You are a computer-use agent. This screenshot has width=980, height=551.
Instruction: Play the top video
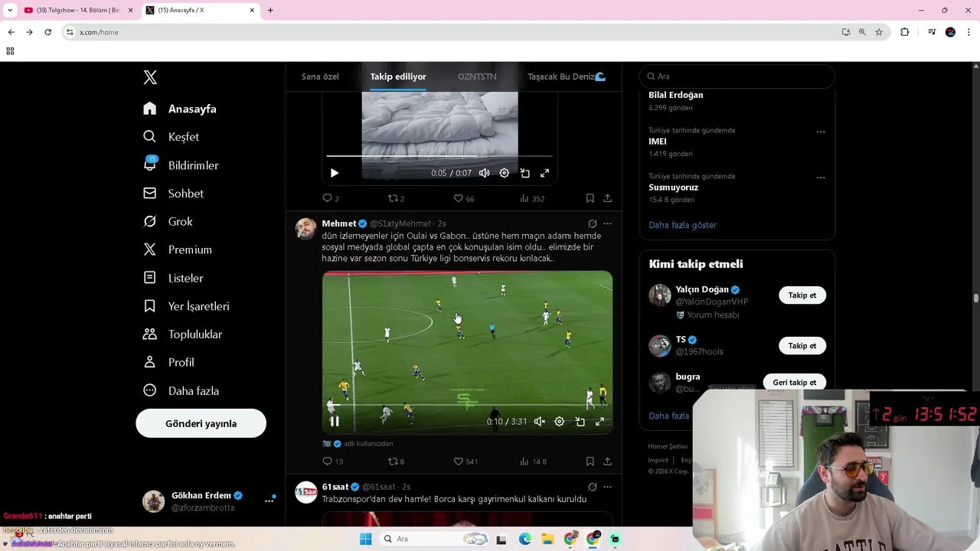(x=334, y=173)
